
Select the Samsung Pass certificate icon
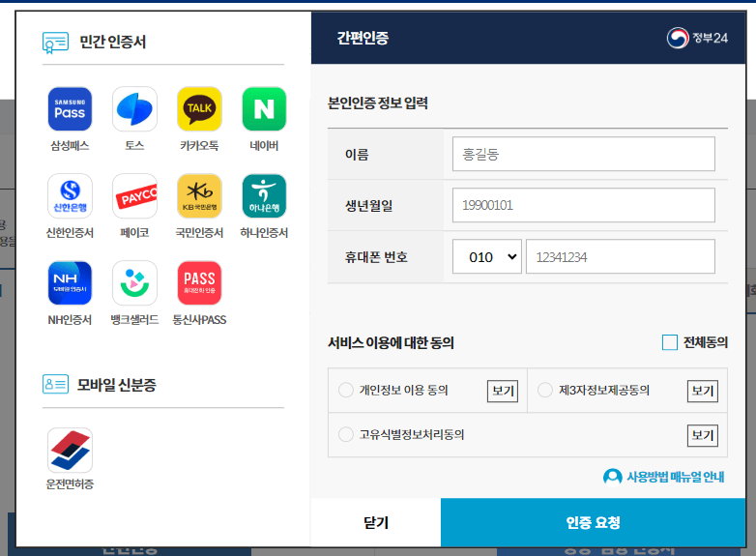[70, 108]
